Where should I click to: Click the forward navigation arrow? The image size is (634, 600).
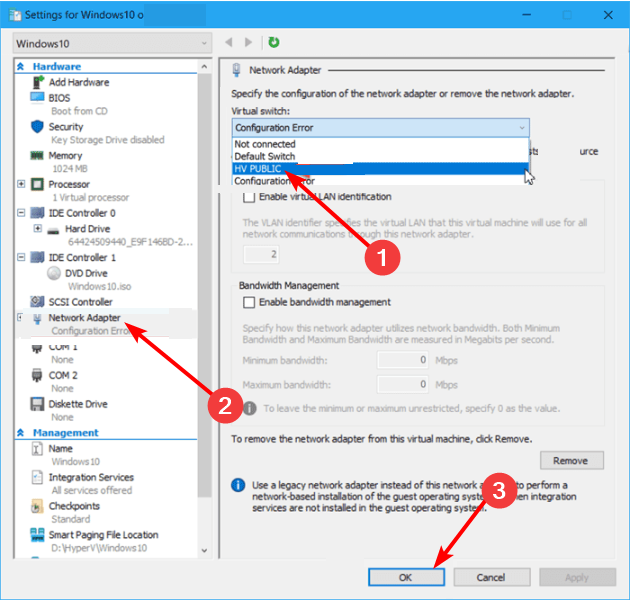pos(248,42)
